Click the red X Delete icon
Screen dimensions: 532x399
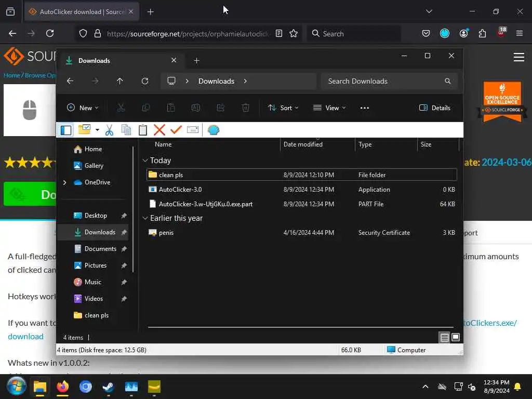click(x=159, y=130)
